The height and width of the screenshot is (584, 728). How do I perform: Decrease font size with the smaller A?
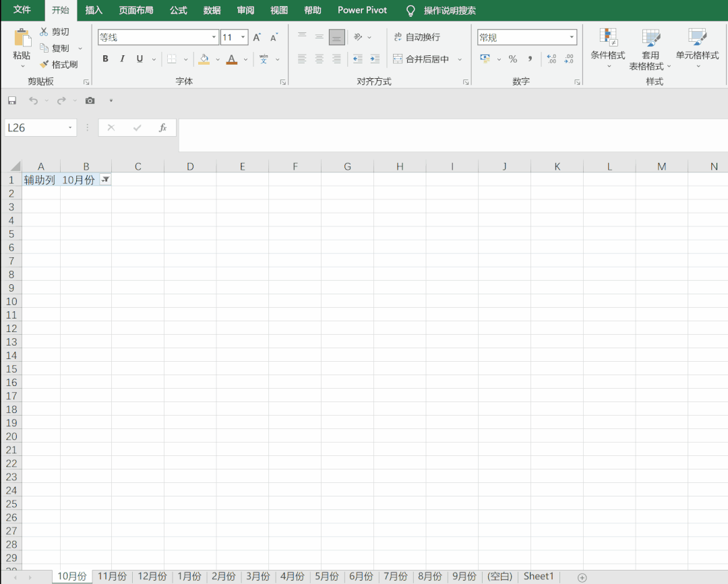click(x=274, y=38)
